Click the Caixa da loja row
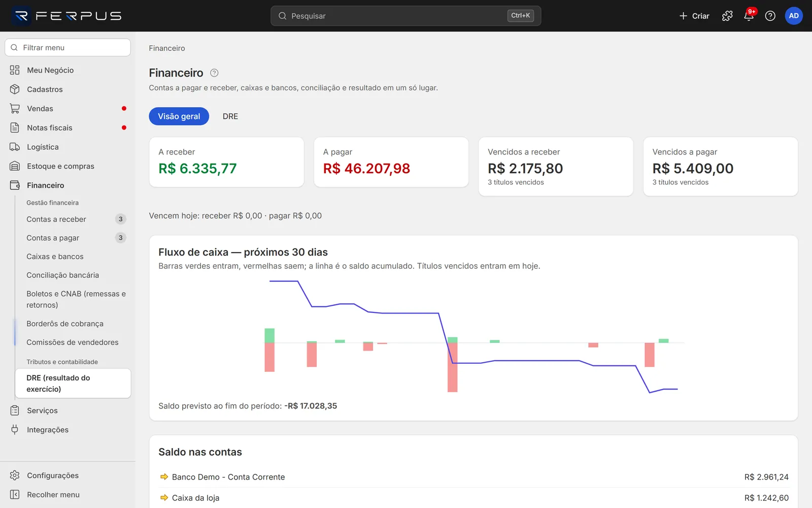 point(473,498)
